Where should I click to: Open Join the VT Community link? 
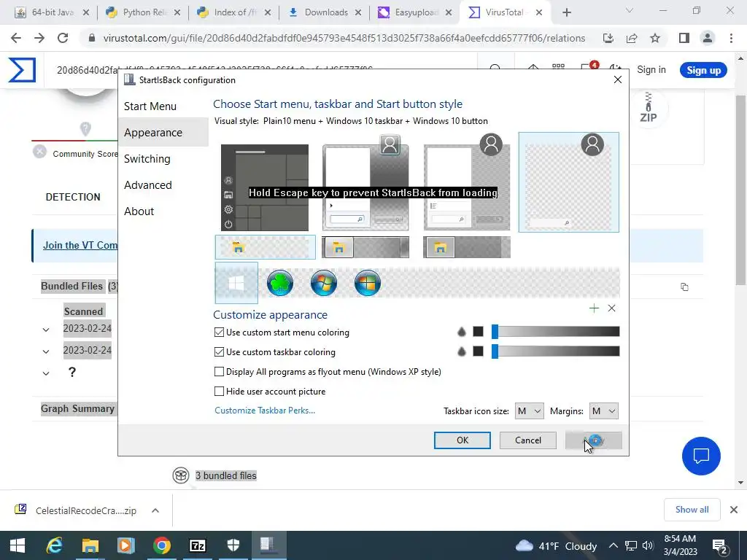pos(80,245)
